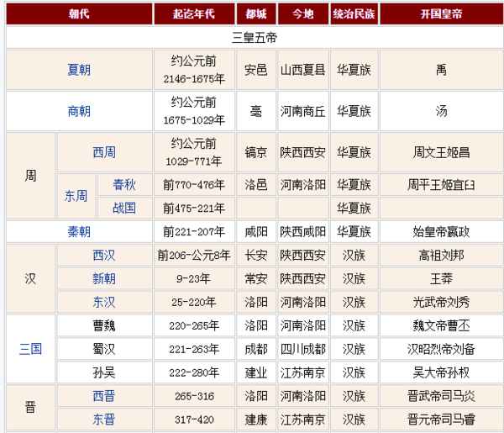Click the 成都 capital cell
The height and width of the screenshot is (433, 504).
pos(256,349)
